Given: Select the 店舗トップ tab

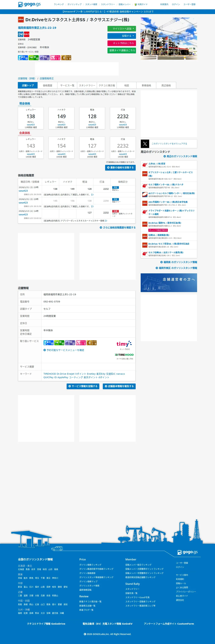Looking at the screenshot, I should [28, 85].
